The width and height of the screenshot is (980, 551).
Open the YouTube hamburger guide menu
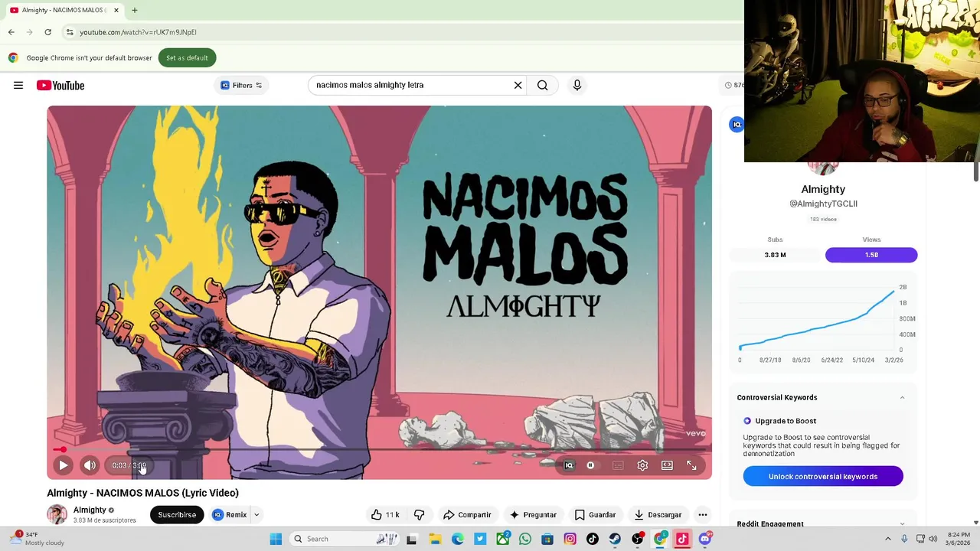18,85
